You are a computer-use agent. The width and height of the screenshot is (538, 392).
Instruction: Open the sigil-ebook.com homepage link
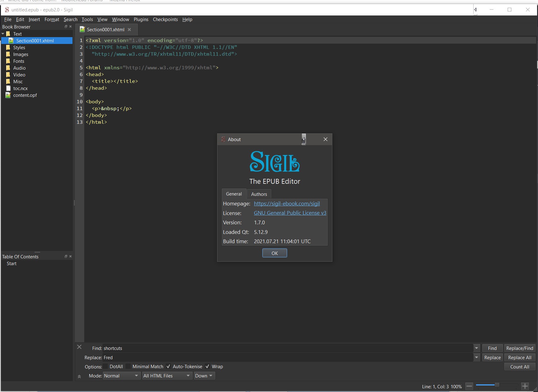point(287,204)
